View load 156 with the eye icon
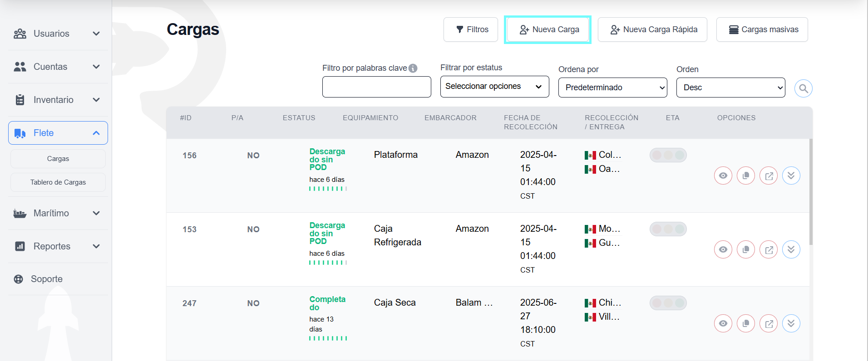 pos(723,176)
